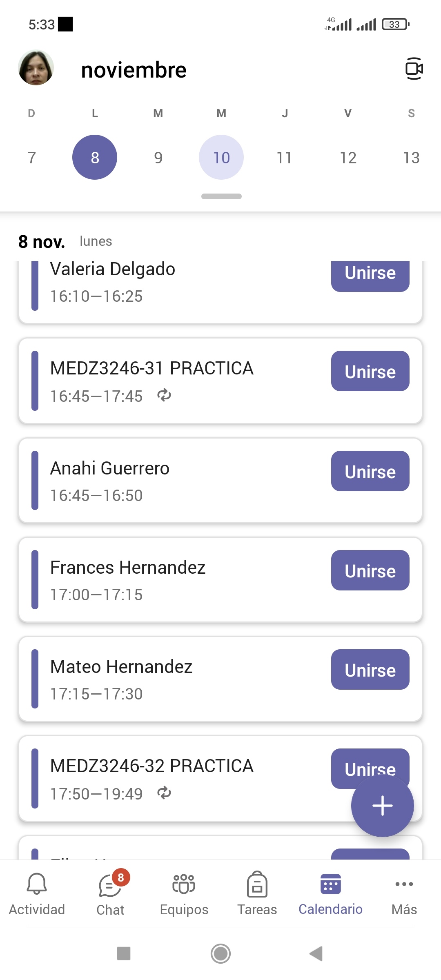This screenshot has height=980, width=441.
Task: Join the Anahi Guerrero meeting
Action: [370, 471]
